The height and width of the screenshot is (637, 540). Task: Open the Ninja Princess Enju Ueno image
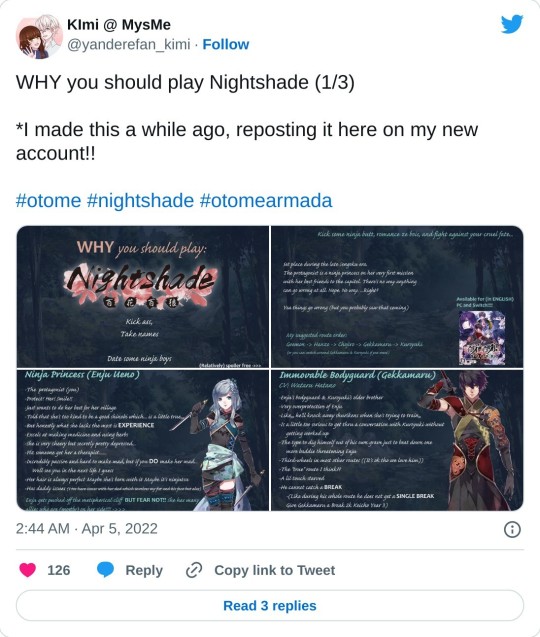click(143, 440)
